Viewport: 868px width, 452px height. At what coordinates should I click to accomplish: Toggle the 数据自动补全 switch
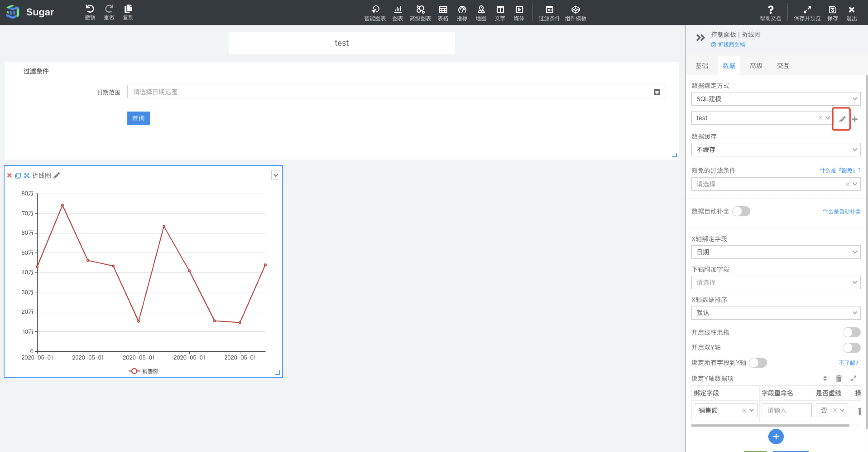click(x=741, y=211)
